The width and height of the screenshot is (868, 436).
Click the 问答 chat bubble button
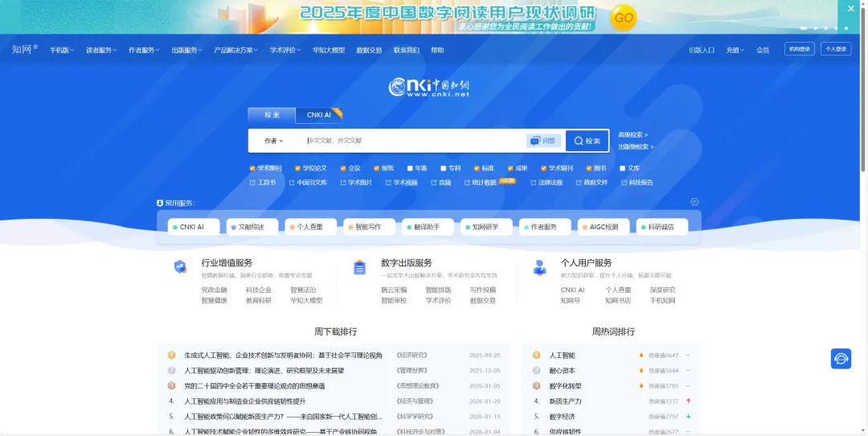(x=543, y=141)
